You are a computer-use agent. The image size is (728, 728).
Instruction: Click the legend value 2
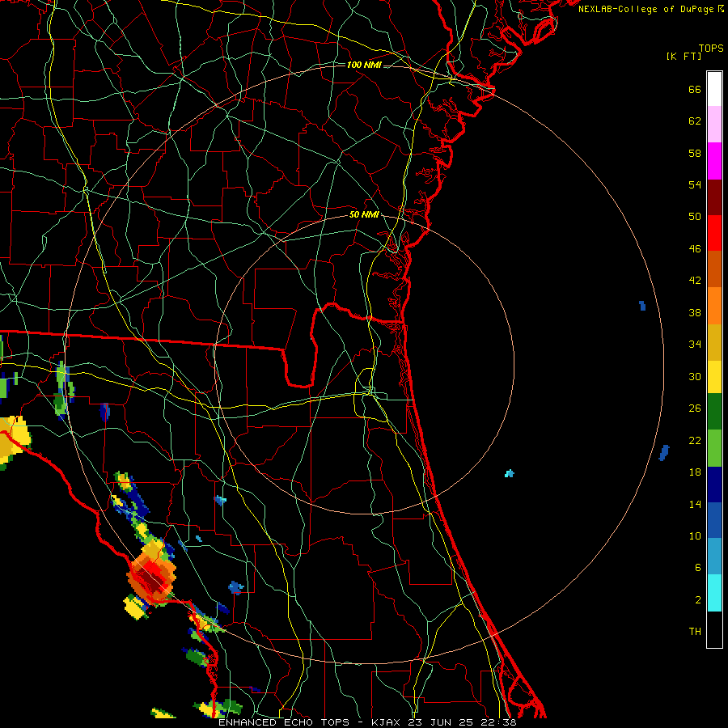click(x=697, y=600)
